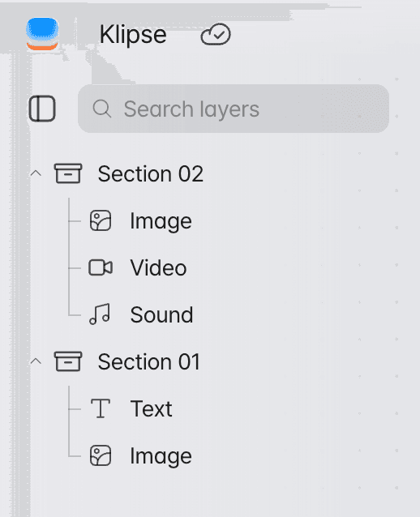The width and height of the screenshot is (420, 517).
Task: Select the Sound layer label
Action: [x=161, y=314]
